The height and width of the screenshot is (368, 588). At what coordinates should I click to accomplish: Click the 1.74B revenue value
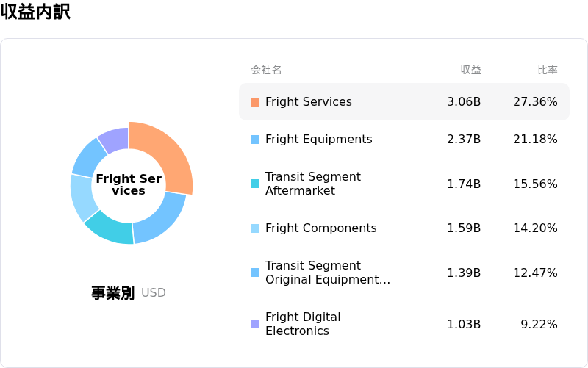click(464, 184)
